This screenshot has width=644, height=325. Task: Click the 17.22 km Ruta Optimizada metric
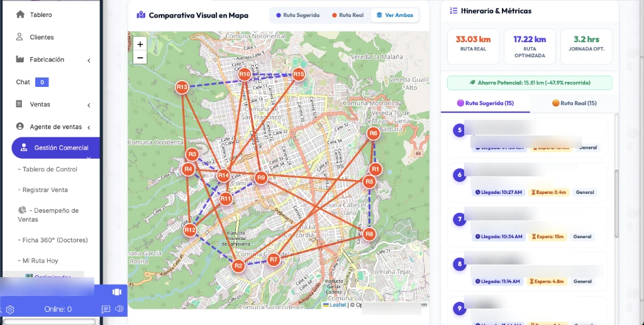pos(530,47)
